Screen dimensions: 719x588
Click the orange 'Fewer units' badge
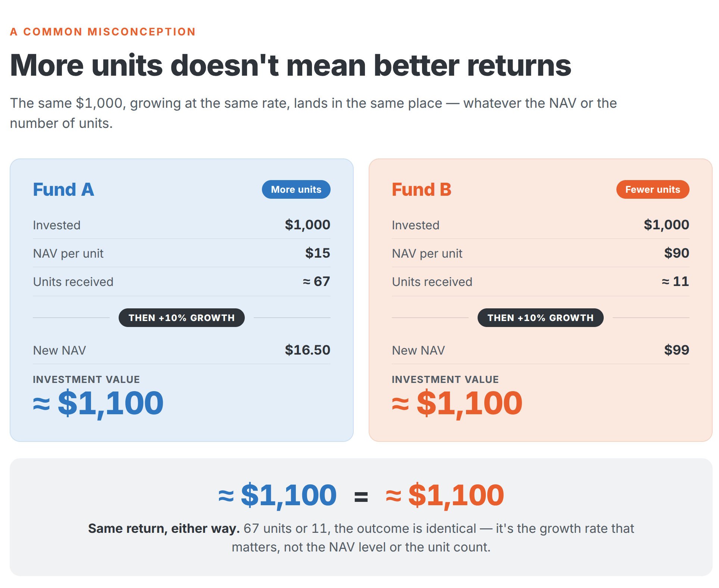point(653,189)
